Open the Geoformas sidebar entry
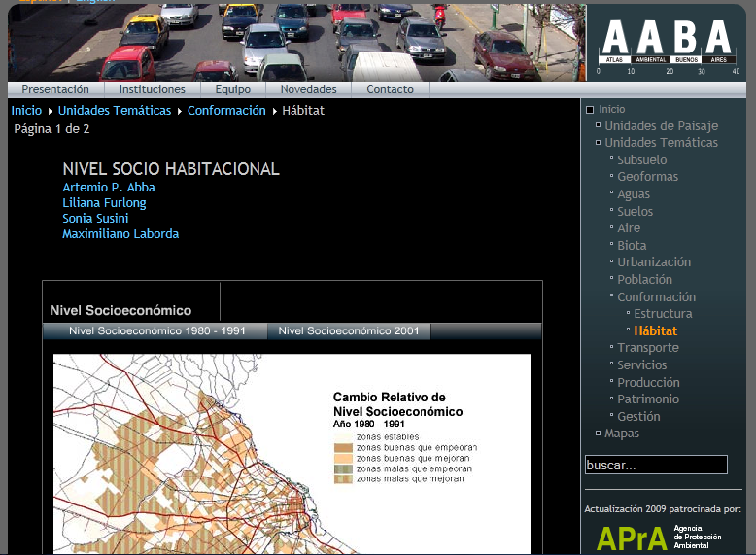The image size is (756, 555). pos(647,177)
